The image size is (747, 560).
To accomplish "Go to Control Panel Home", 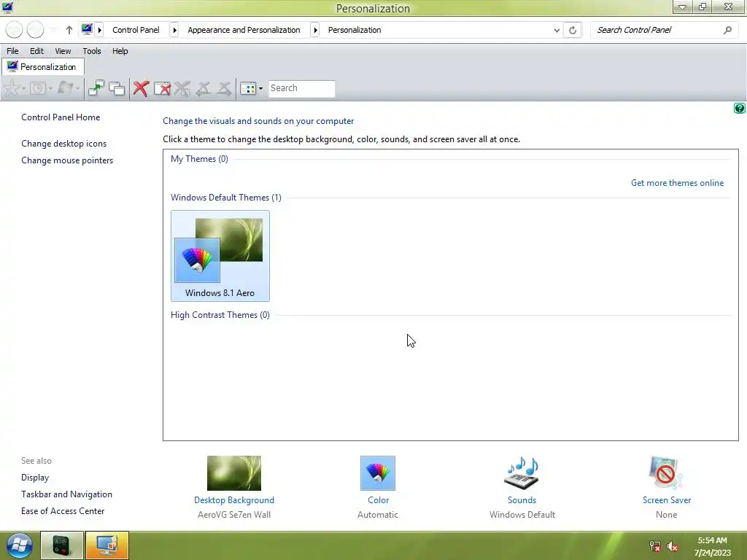I will (x=61, y=117).
